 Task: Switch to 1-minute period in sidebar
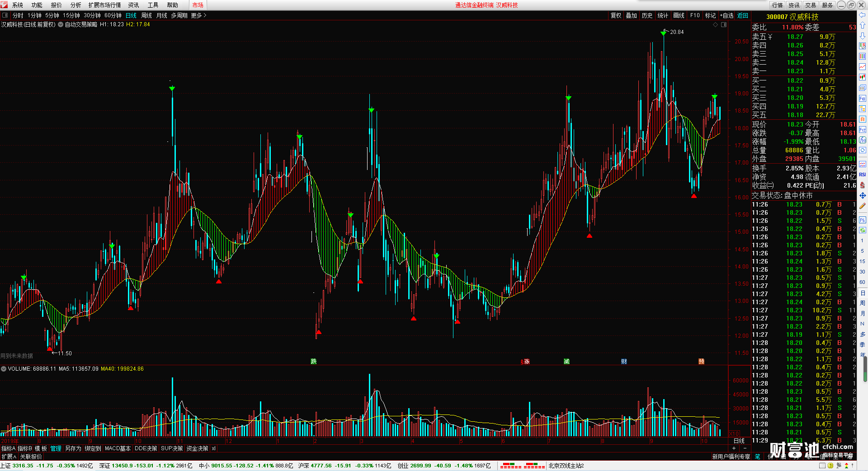[x=863, y=240]
